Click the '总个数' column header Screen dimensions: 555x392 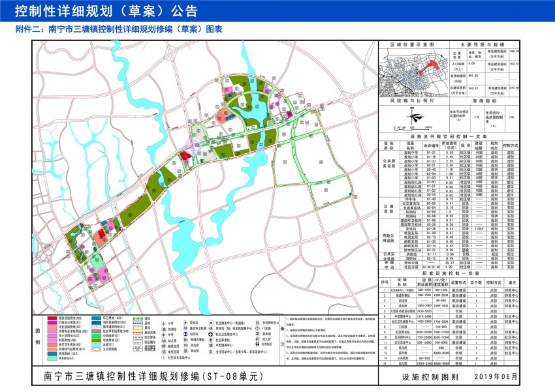coord(476,282)
